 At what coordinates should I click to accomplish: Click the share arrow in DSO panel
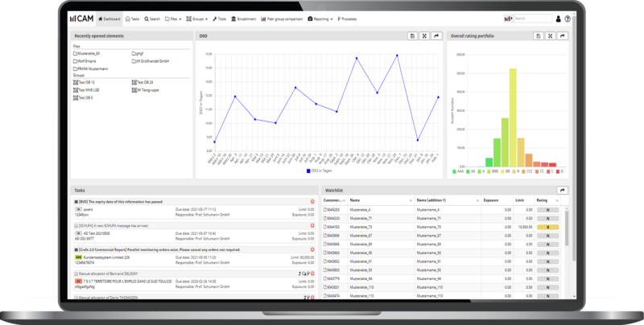pyautogui.click(x=436, y=36)
